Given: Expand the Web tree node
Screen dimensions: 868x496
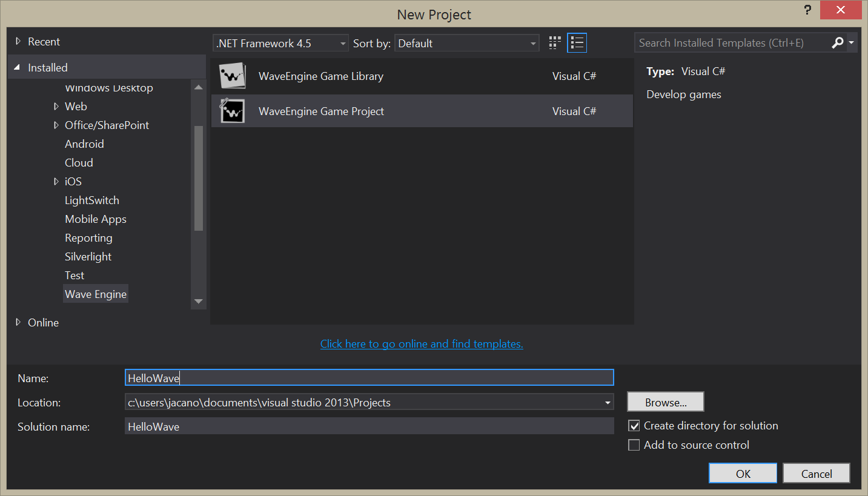Looking at the screenshot, I should [x=56, y=107].
